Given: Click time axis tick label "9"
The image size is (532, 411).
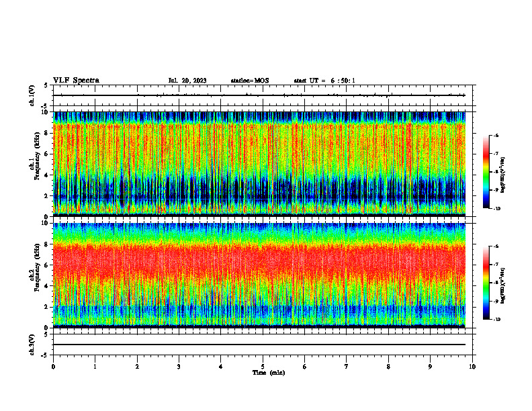Looking at the screenshot, I should tap(430, 367).
